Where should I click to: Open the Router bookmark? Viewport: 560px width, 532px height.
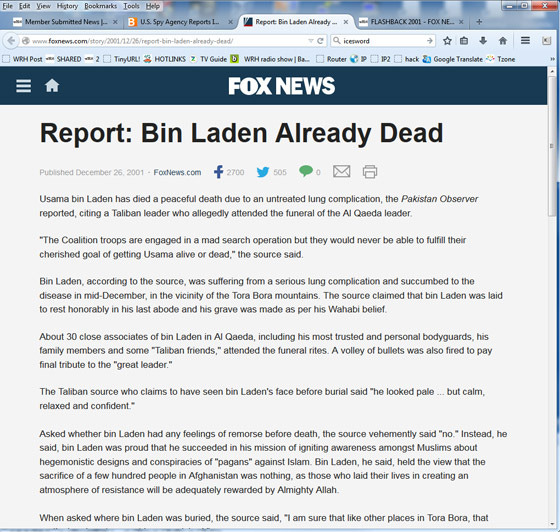pyautogui.click(x=332, y=59)
